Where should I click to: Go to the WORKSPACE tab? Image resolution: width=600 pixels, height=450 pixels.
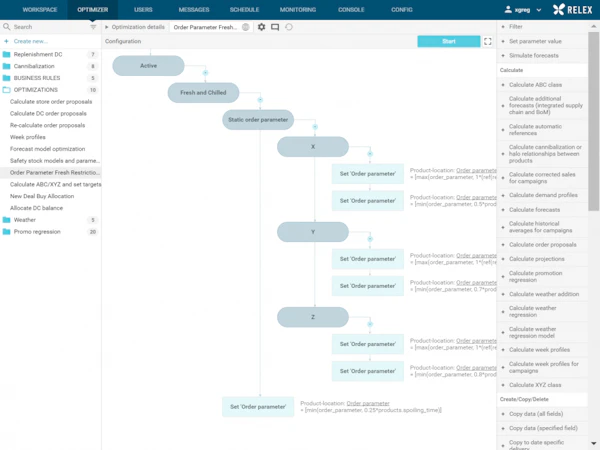click(x=40, y=10)
